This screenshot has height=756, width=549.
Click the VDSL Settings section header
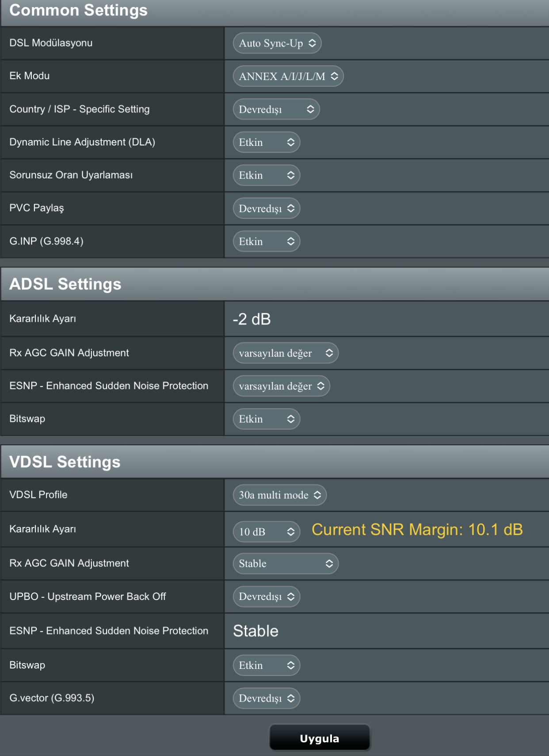click(x=65, y=462)
